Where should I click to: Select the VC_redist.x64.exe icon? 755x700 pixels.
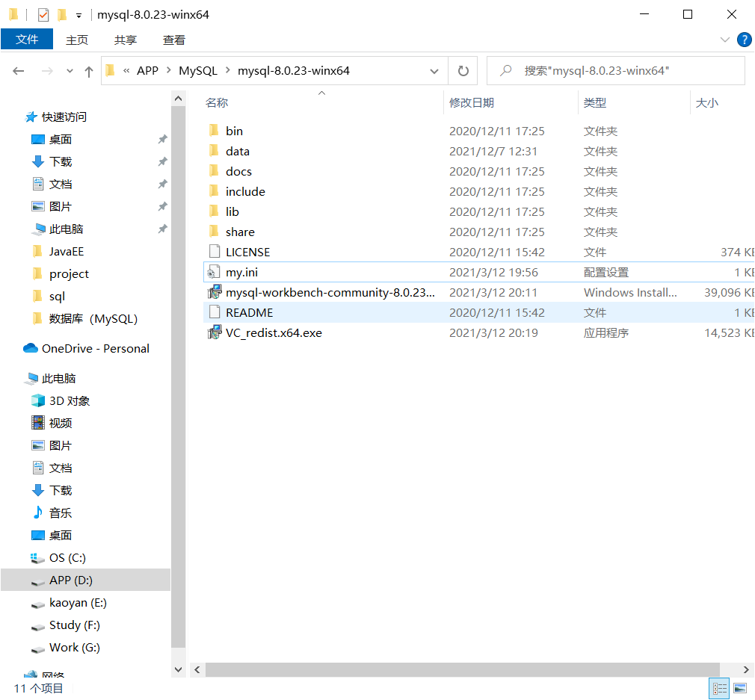tap(215, 332)
